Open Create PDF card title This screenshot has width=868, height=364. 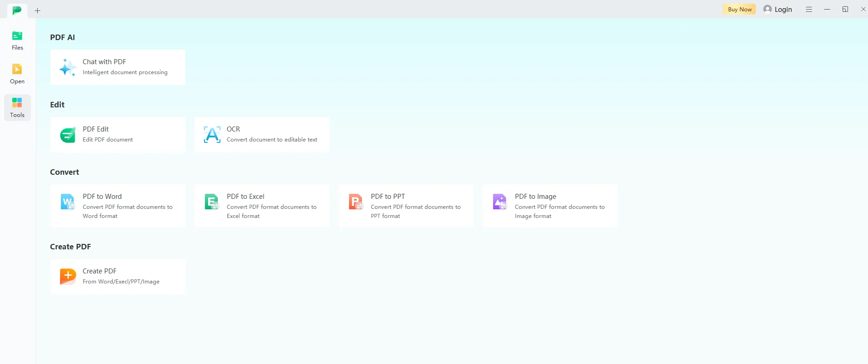100,271
